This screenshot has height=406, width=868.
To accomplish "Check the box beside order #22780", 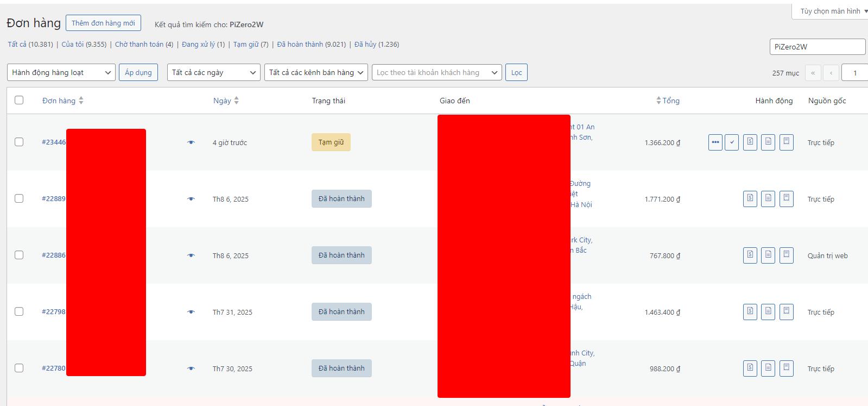I will [x=19, y=368].
